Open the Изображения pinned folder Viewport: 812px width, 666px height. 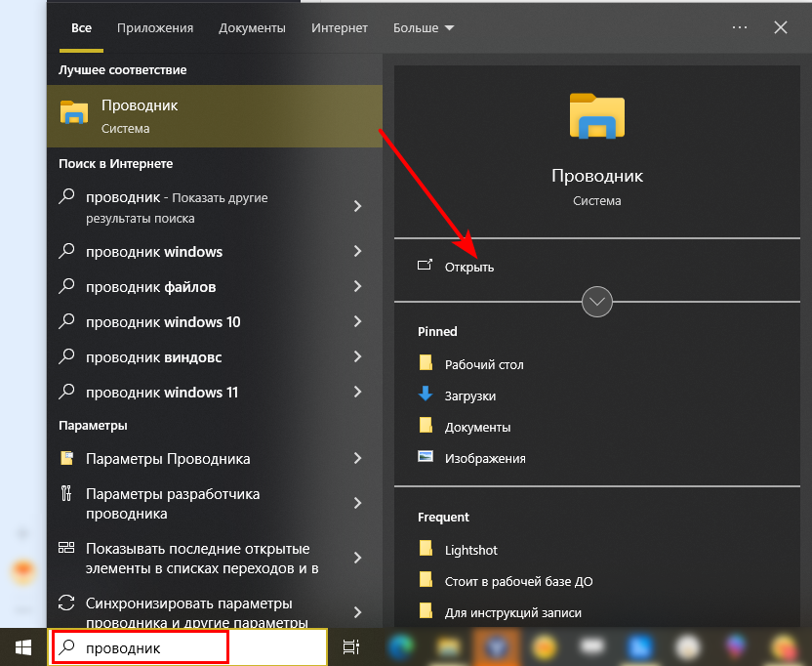pyautogui.click(x=484, y=458)
